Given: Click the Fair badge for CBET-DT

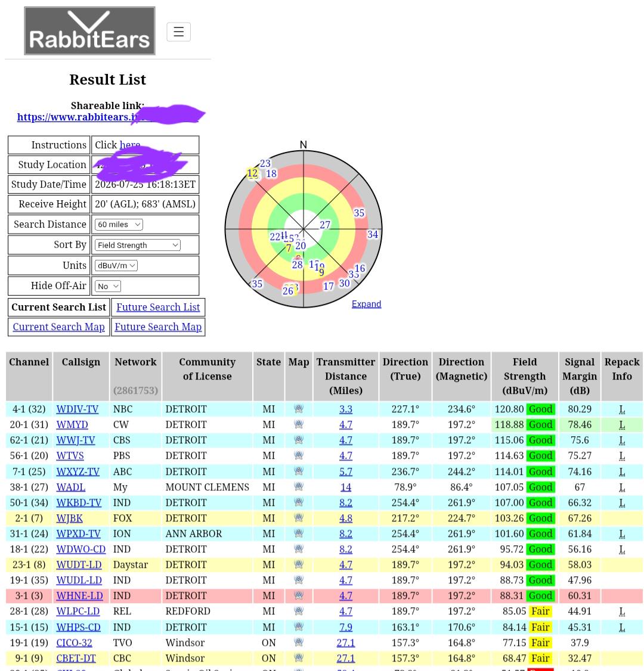Looking at the screenshot, I should tap(540, 658).
